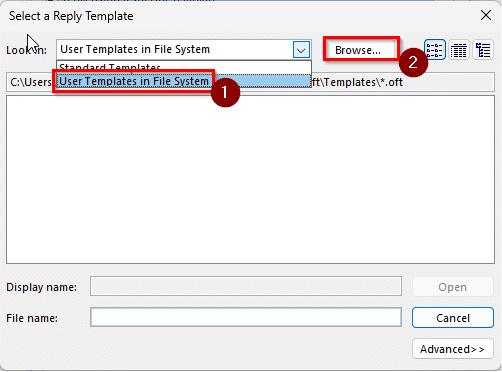Cancel the template selection
Viewport: 502px width, 372px height.
(x=453, y=318)
